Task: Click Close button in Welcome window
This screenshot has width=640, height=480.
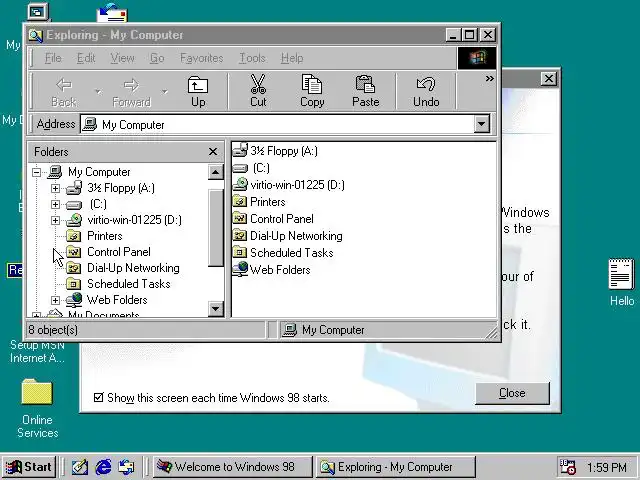Action: point(512,393)
